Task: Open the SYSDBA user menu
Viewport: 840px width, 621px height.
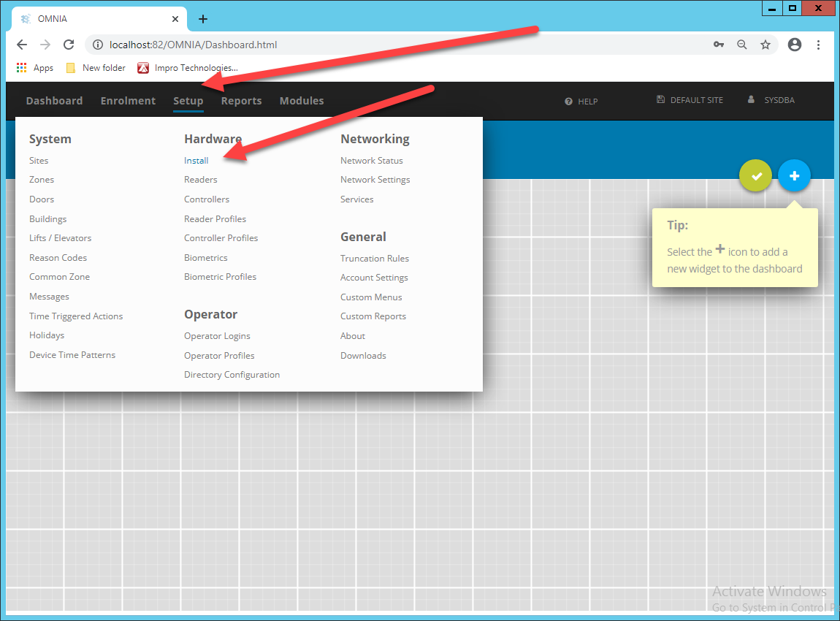Action: coord(773,100)
